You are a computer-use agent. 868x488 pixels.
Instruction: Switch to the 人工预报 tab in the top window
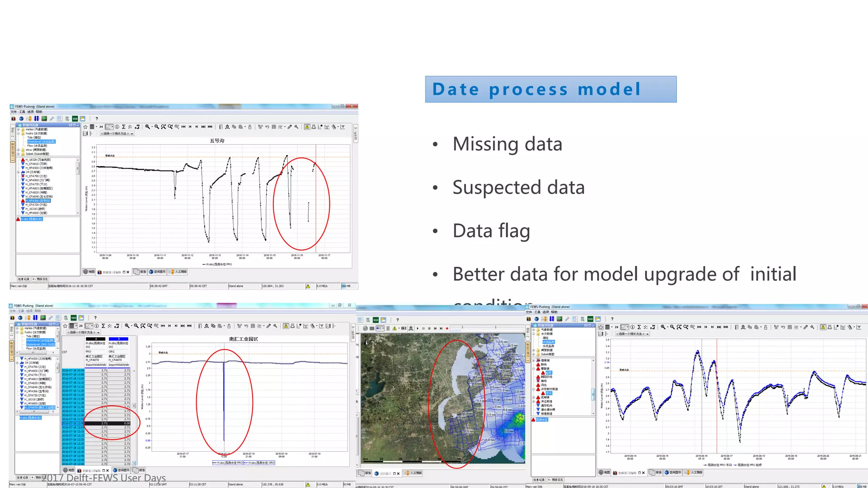click(178, 272)
